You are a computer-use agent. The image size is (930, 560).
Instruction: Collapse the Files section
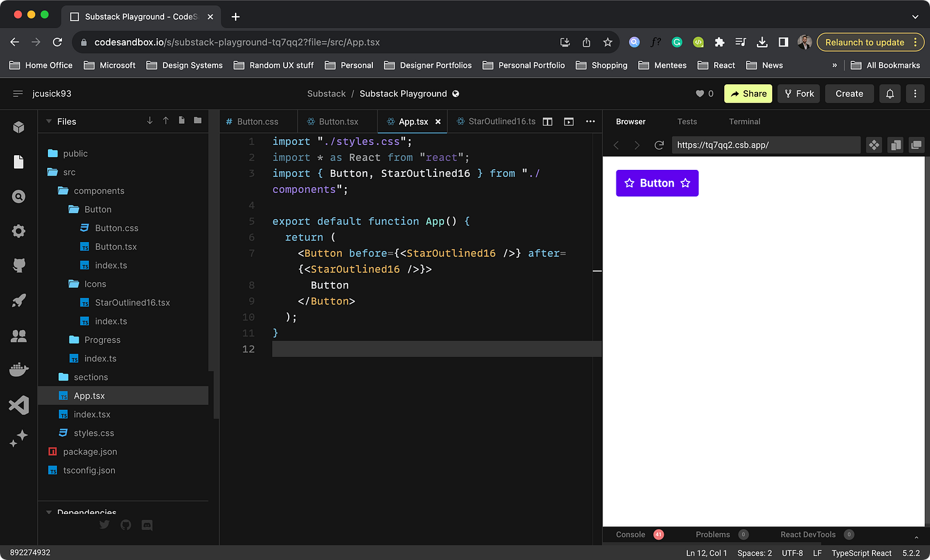tap(49, 121)
